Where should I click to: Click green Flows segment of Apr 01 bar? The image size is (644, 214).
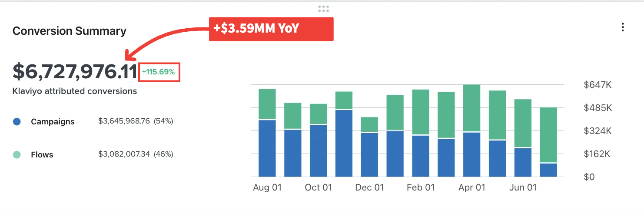pos(472,108)
